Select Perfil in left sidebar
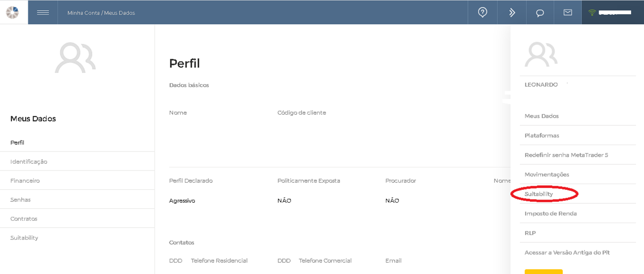This screenshot has height=274, width=644. (17, 143)
